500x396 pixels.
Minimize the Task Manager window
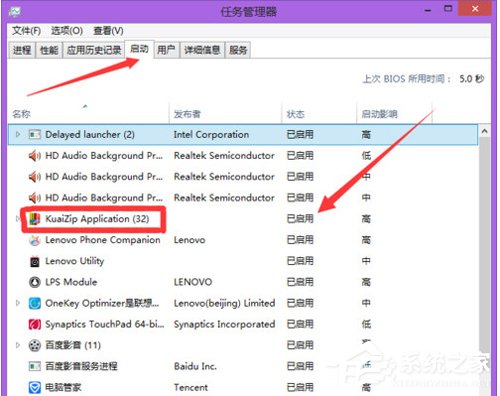428,10
